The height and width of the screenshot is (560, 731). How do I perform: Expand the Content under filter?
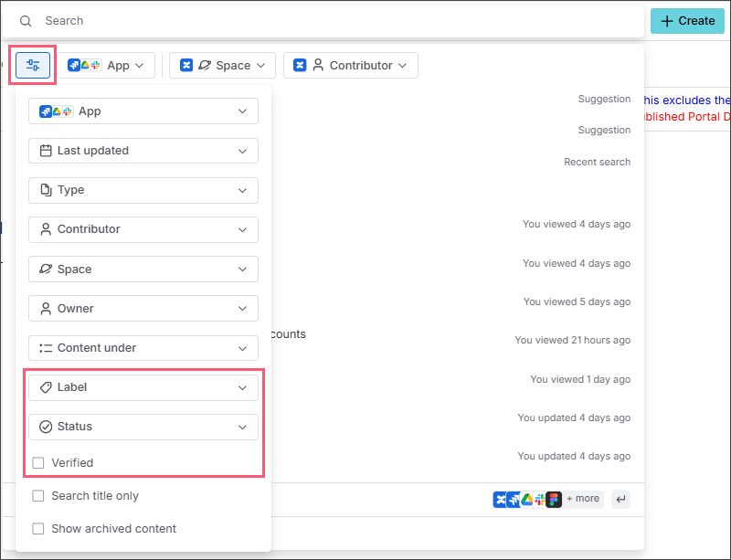pyautogui.click(x=143, y=348)
